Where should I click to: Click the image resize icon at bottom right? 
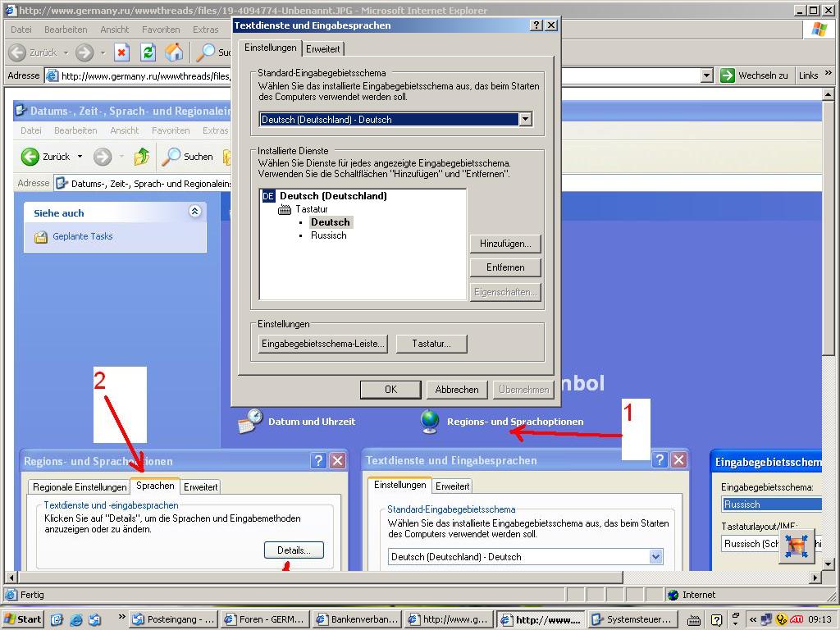[x=796, y=546]
